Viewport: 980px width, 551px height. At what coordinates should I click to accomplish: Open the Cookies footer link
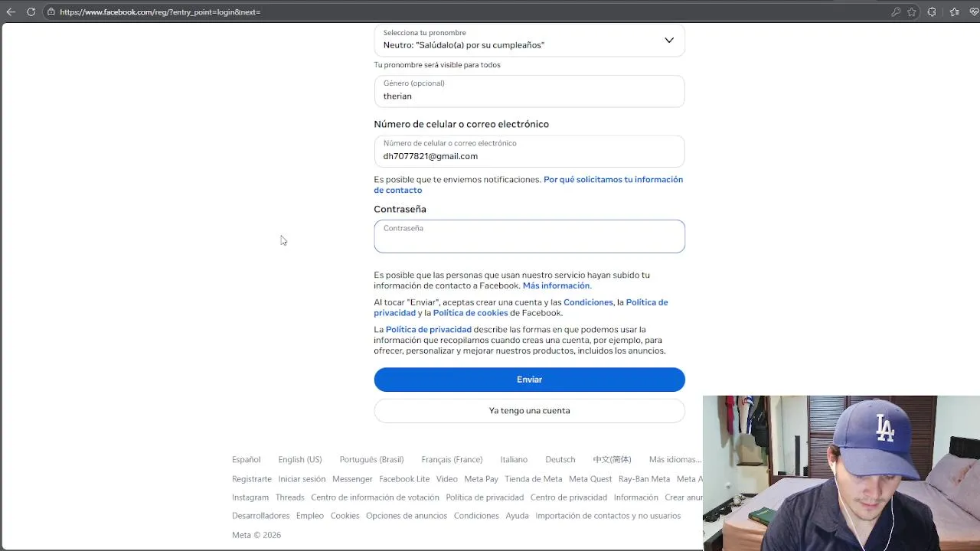(345, 516)
